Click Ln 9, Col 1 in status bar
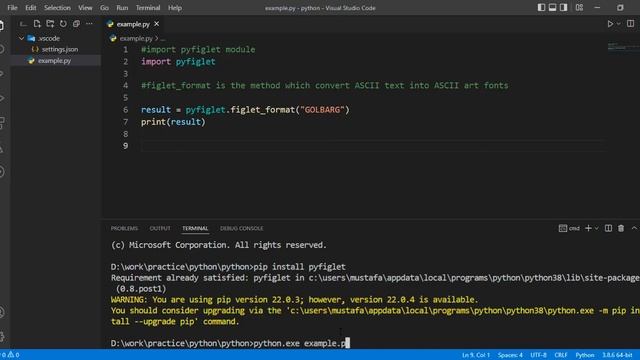Viewport: 640px width, 360px height. coord(476,355)
